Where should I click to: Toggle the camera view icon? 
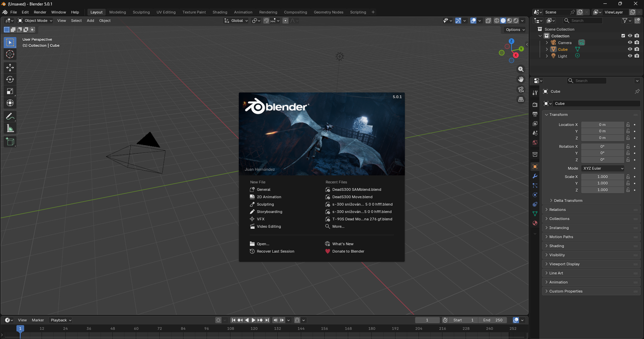coord(521,89)
